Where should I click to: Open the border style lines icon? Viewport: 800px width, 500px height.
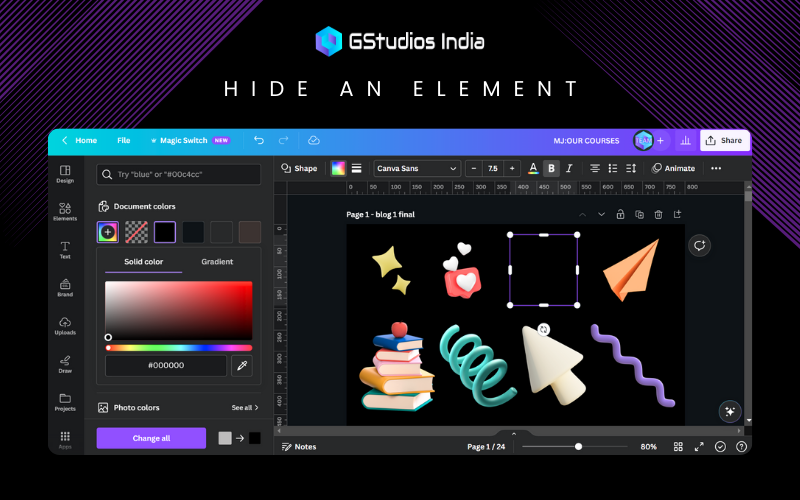click(x=357, y=168)
